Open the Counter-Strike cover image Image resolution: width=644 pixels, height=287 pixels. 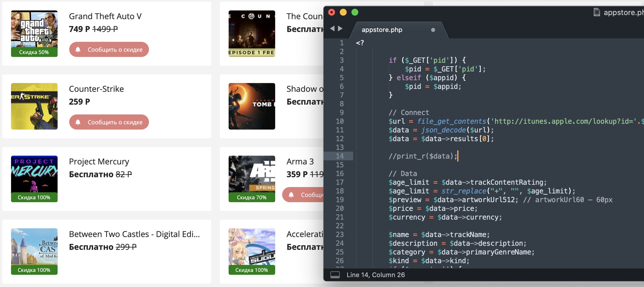pos(34,106)
